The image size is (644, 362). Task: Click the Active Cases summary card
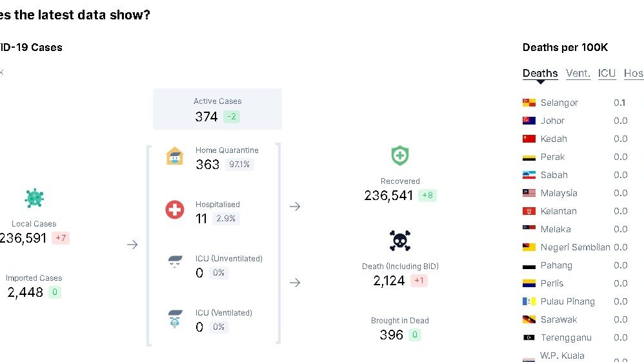[217, 109]
